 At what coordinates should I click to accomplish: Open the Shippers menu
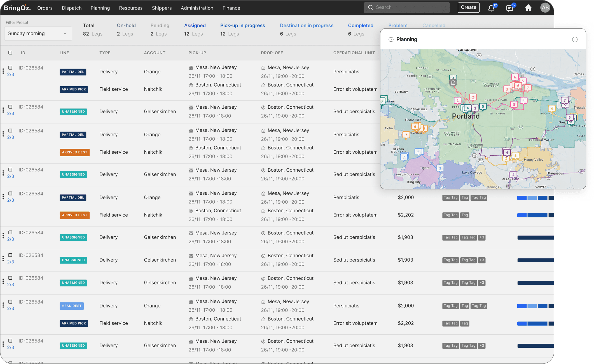162,8
